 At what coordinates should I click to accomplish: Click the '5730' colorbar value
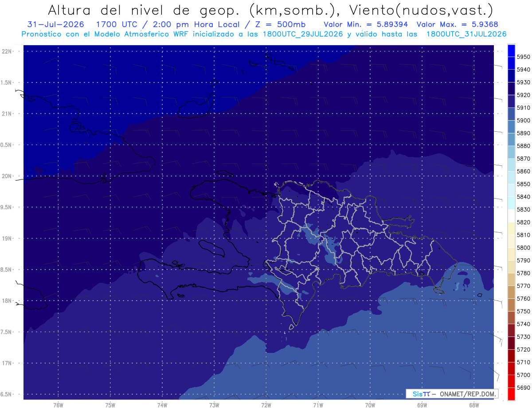523,337
